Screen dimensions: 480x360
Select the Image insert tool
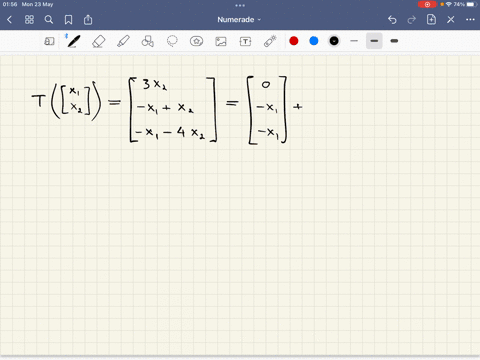(221, 41)
